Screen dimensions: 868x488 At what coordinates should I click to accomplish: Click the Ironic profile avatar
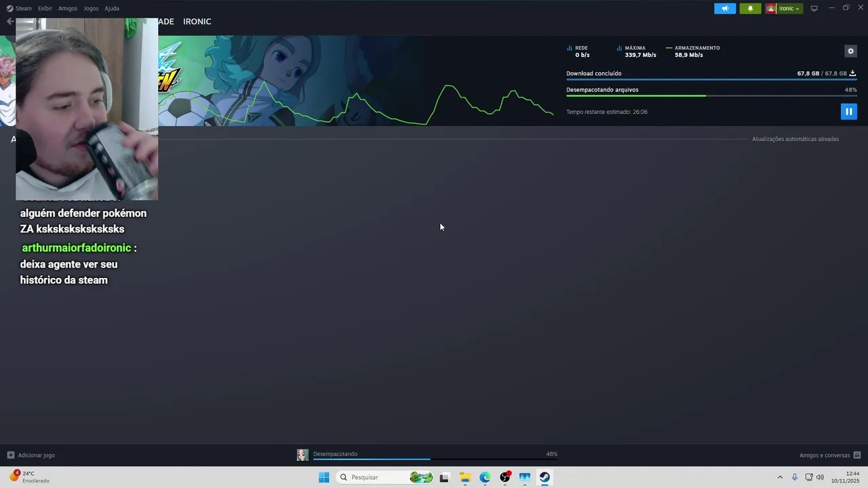tap(771, 8)
